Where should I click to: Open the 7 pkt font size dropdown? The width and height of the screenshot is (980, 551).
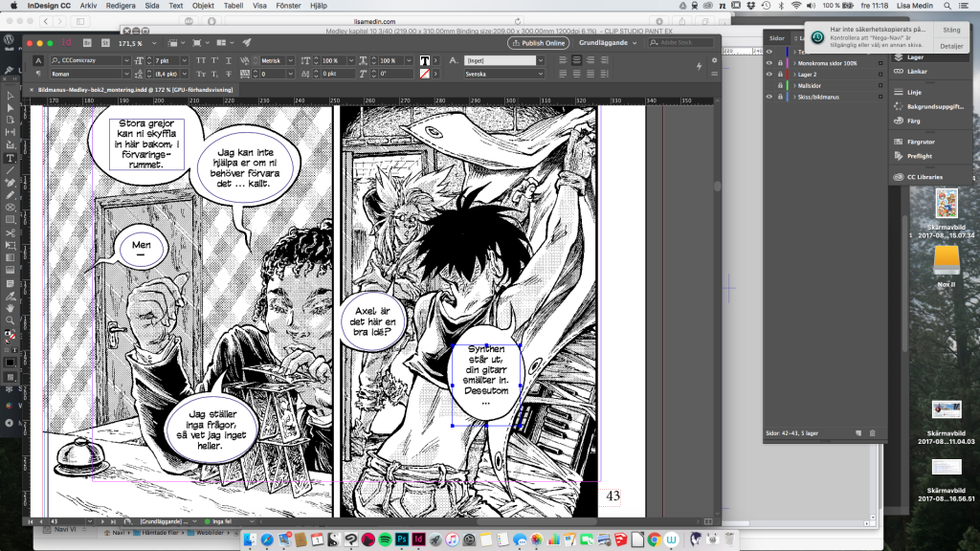pos(185,60)
